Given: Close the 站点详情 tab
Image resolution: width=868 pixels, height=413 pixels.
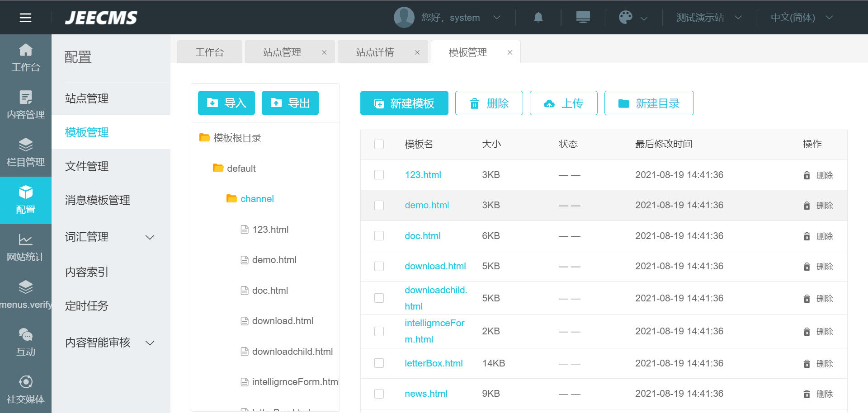Looking at the screenshot, I should (417, 52).
